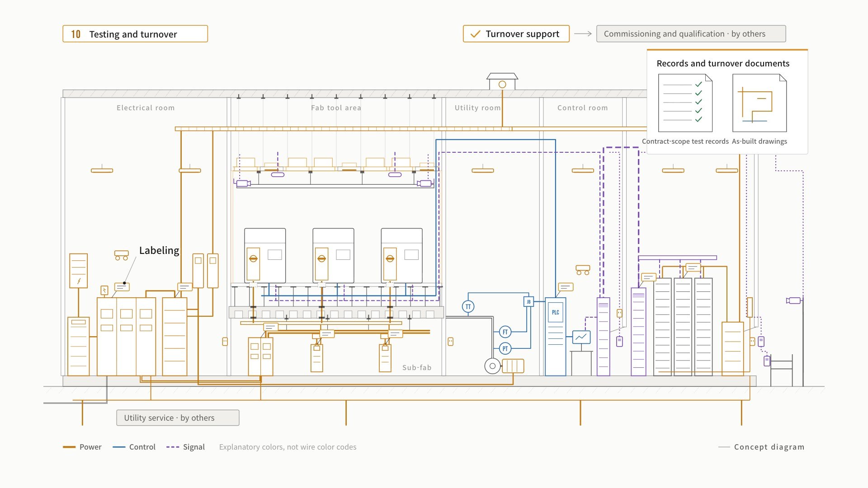Click the TT temperature transmitter symbol
This screenshot has width=868, height=488.
(x=468, y=307)
